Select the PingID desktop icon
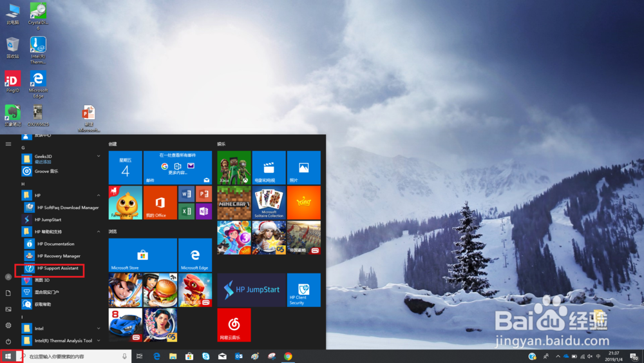 [x=12, y=81]
